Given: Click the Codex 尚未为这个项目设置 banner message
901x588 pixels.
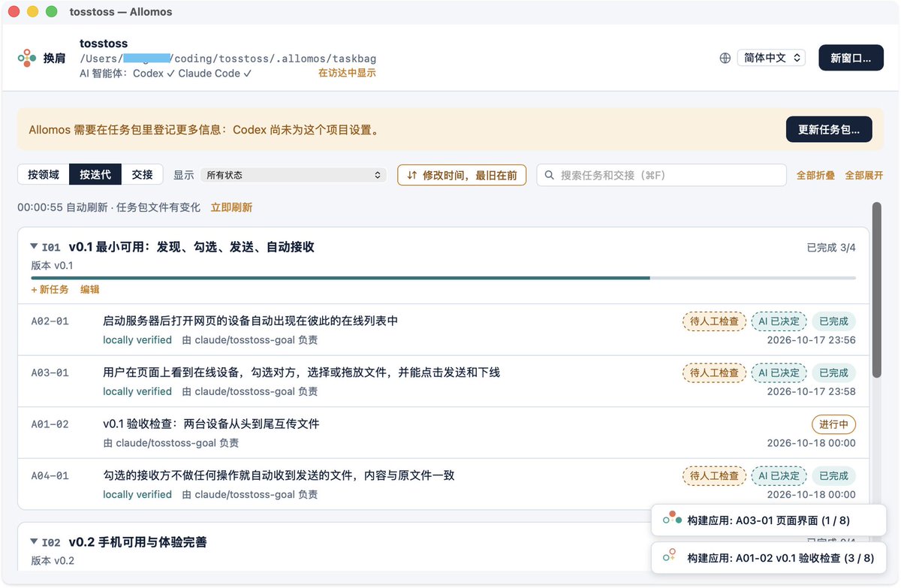Looking at the screenshot, I should pos(204,129).
